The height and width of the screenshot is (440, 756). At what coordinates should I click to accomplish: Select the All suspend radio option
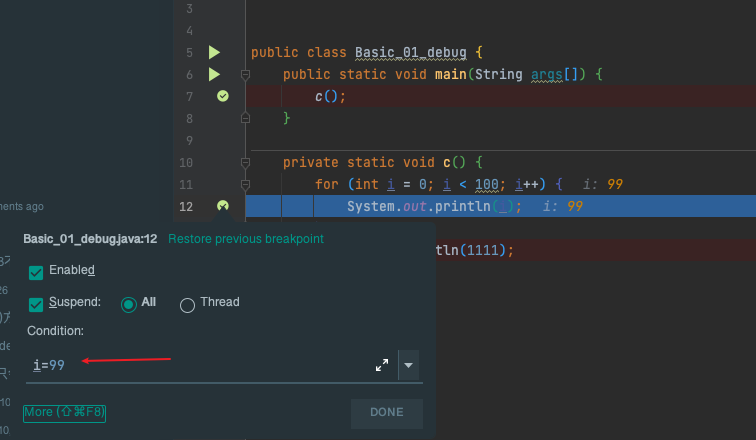click(x=128, y=304)
